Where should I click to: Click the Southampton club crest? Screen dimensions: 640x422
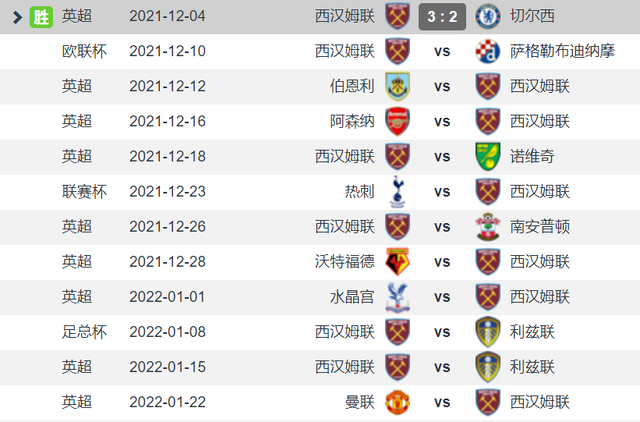pos(488,227)
